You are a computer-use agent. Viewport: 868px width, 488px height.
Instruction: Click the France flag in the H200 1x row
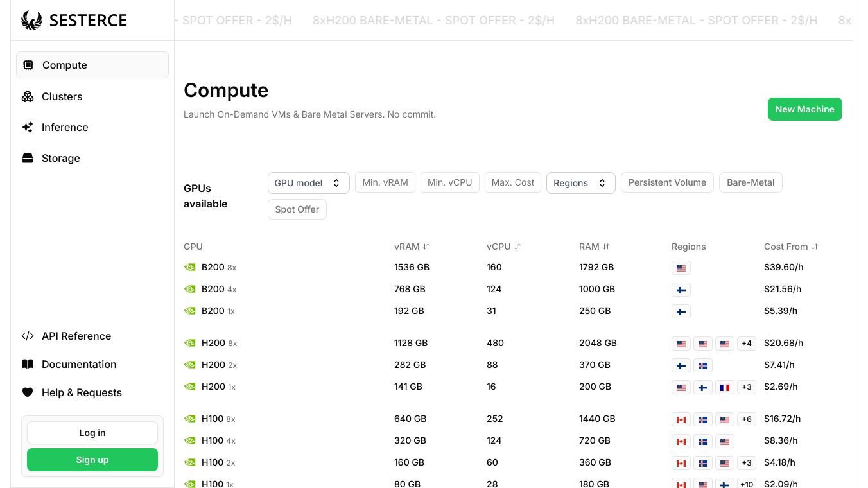point(725,387)
